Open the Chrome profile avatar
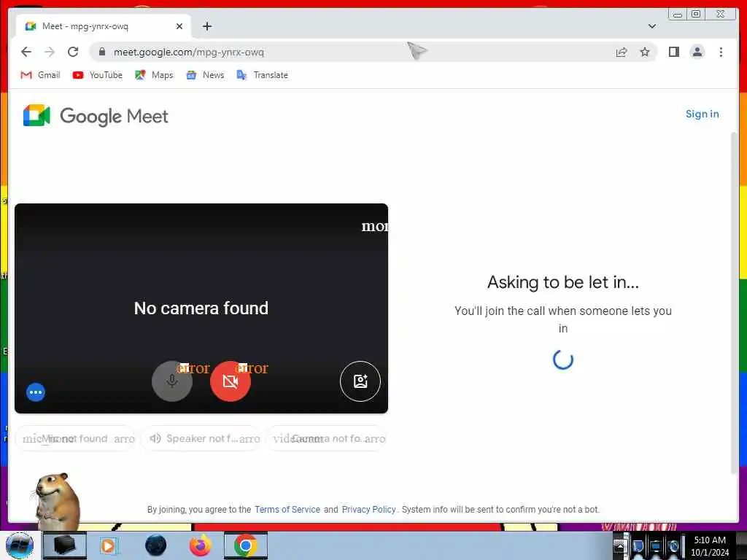This screenshot has width=747, height=560. [697, 52]
